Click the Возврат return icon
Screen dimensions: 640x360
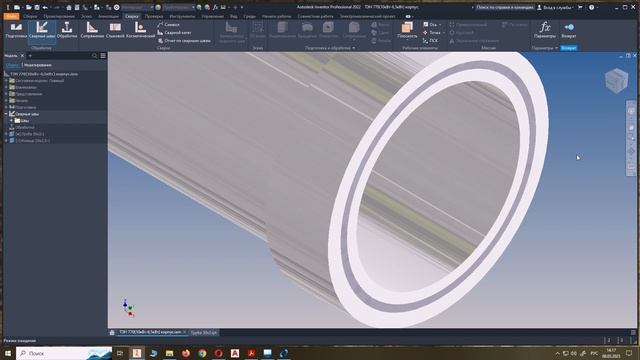pos(569,30)
